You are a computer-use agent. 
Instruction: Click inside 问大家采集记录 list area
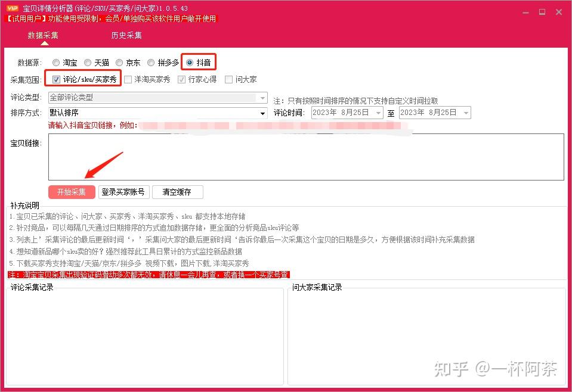tap(426, 336)
